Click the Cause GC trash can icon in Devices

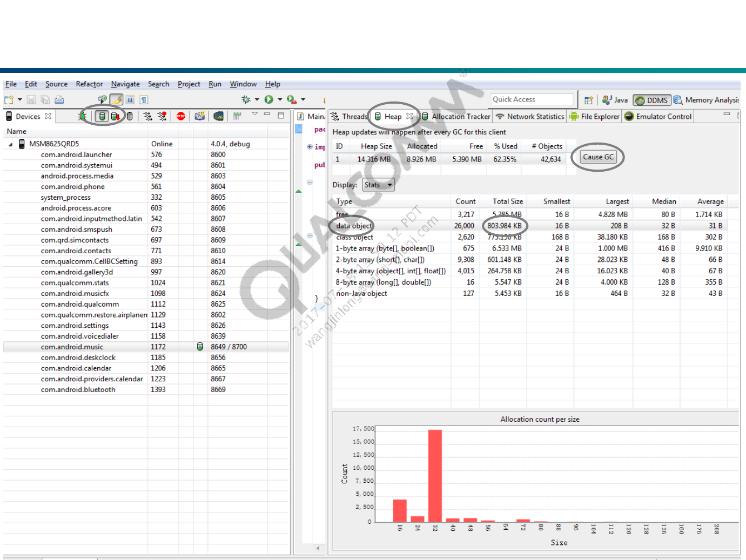[x=130, y=116]
